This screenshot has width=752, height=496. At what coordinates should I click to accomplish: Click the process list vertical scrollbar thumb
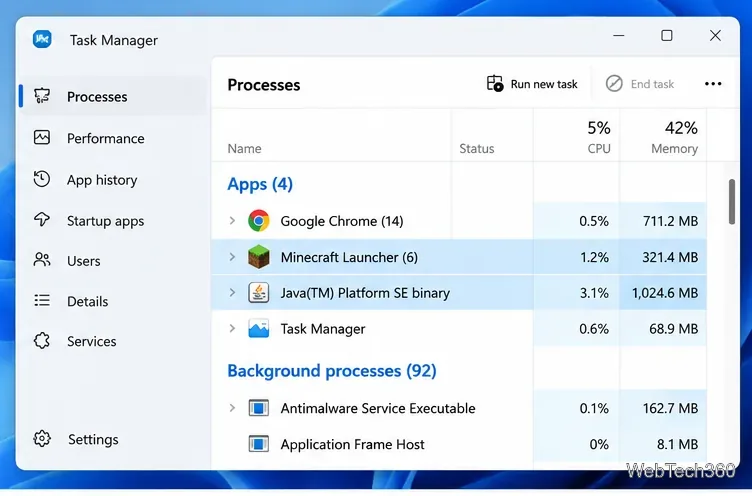[x=731, y=201]
